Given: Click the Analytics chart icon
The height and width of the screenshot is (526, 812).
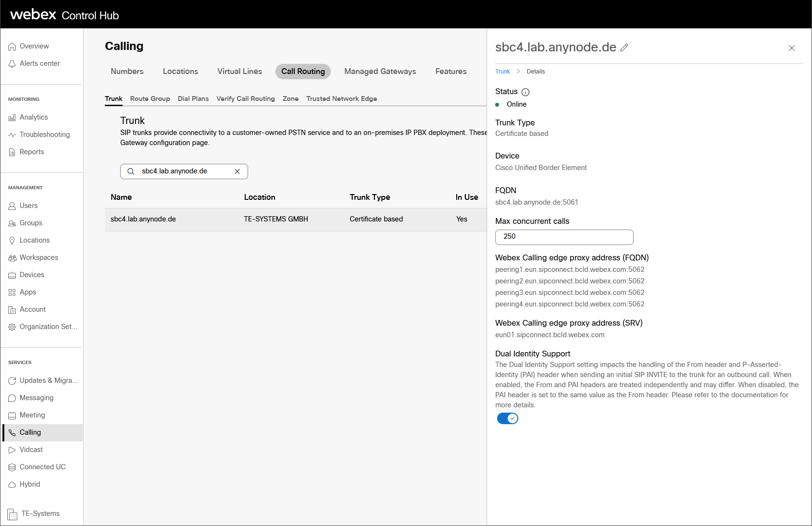Looking at the screenshot, I should [x=12, y=118].
